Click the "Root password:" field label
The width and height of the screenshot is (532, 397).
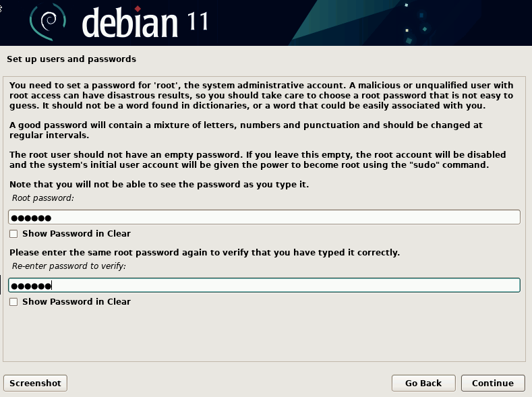43,198
